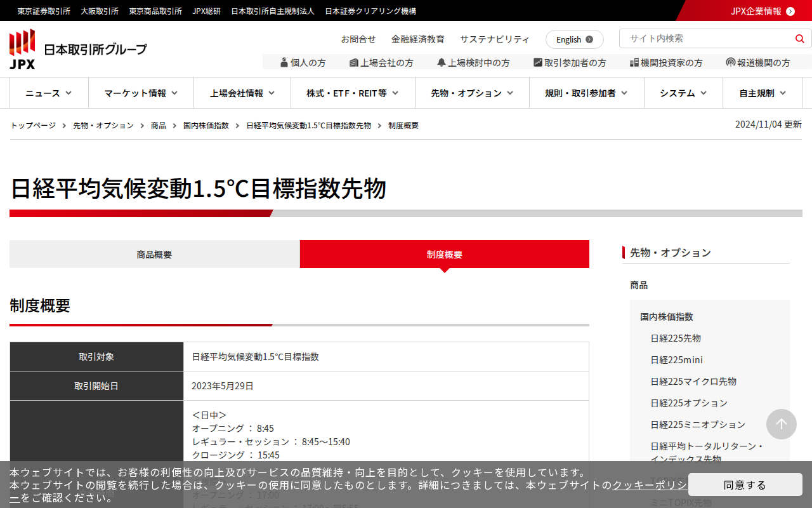Click the bell icon beside 上場検討中の方

[442, 62]
